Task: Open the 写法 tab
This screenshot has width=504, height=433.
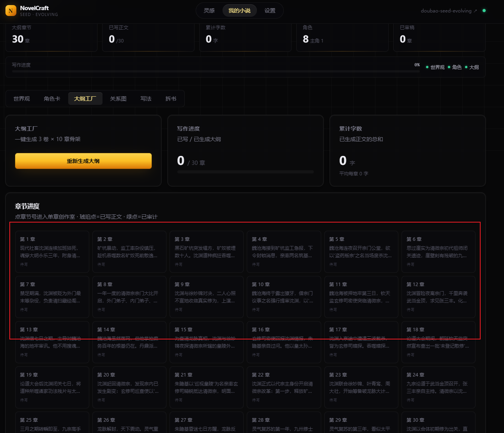Action: point(146,99)
